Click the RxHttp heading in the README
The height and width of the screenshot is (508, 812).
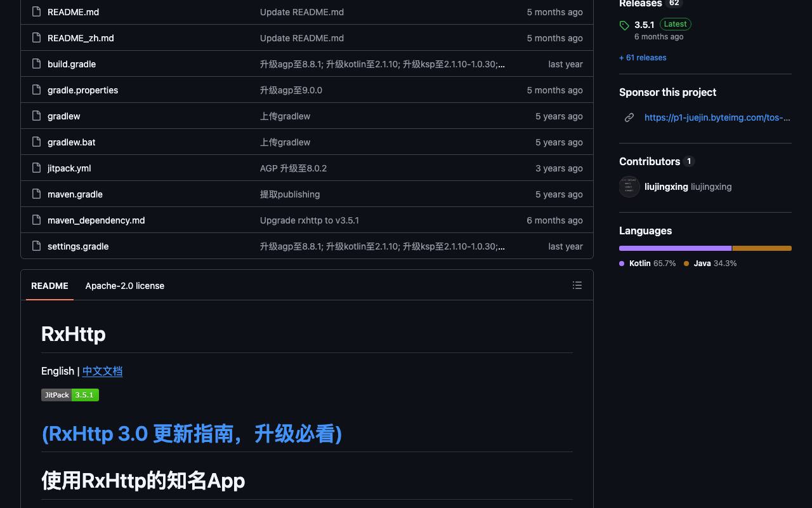click(74, 334)
